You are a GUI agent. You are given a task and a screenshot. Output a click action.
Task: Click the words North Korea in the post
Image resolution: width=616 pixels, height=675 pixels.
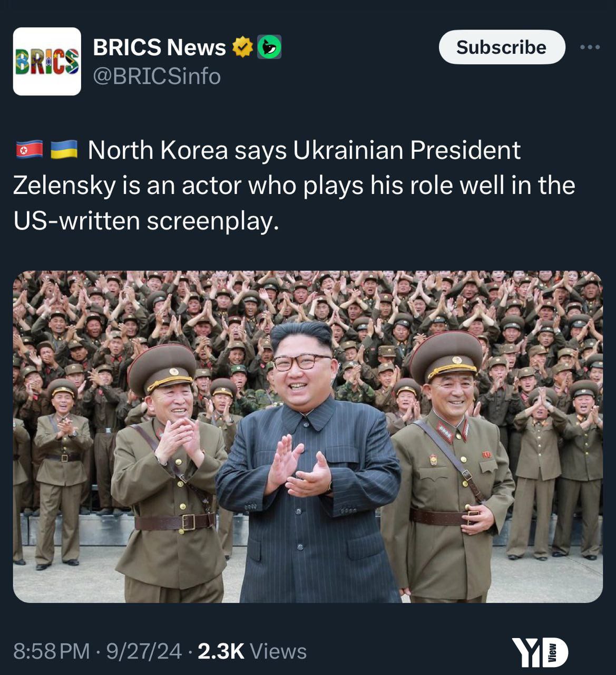(158, 150)
